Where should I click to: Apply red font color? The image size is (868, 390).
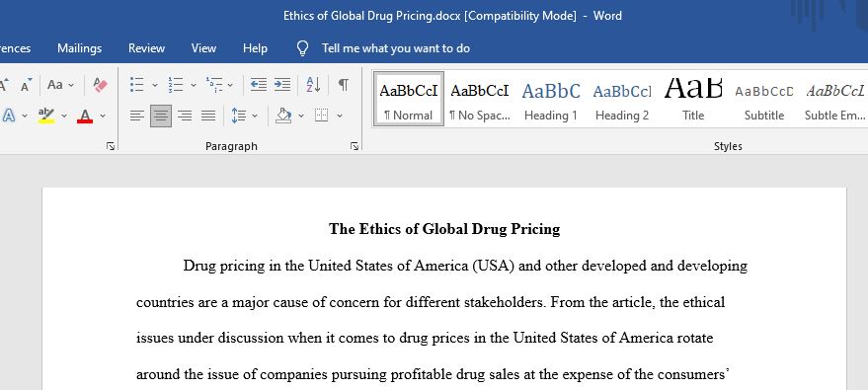[85, 116]
